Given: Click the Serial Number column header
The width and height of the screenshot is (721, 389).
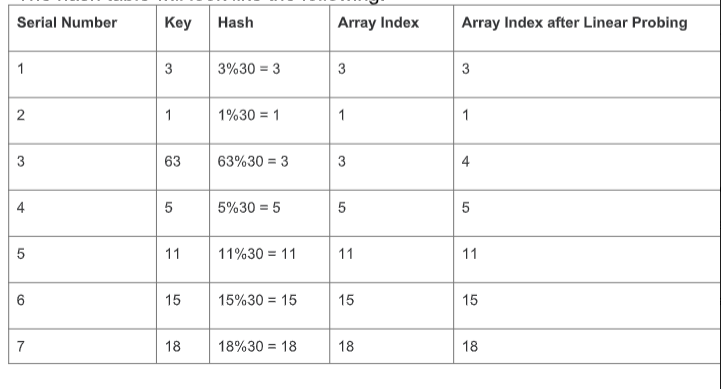Looking at the screenshot, I should [67, 23].
